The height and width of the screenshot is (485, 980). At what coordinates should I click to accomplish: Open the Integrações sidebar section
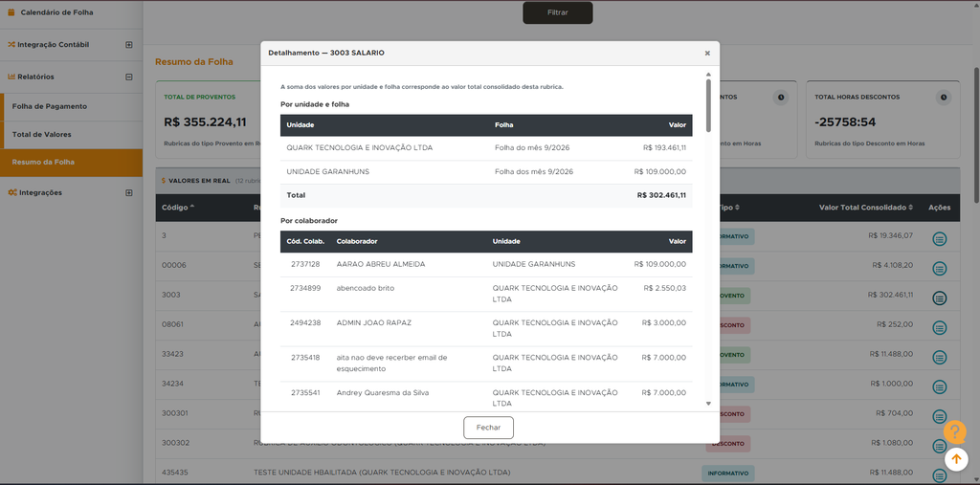point(40,192)
